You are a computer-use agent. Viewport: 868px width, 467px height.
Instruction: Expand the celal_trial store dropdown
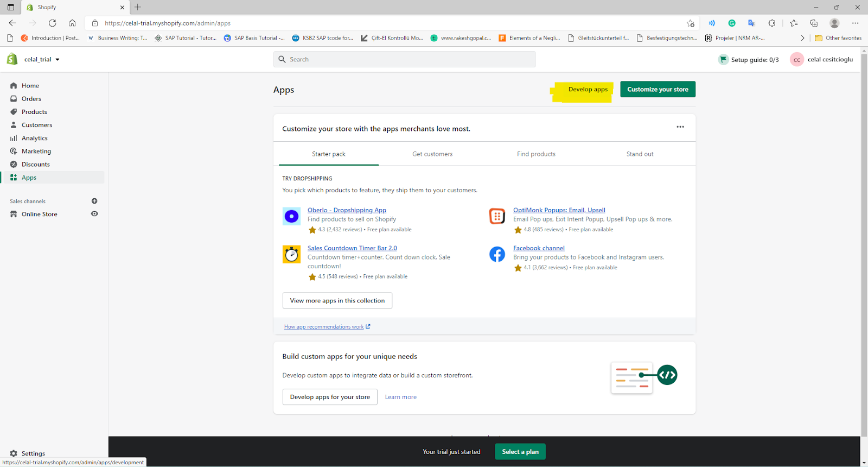click(x=42, y=60)
